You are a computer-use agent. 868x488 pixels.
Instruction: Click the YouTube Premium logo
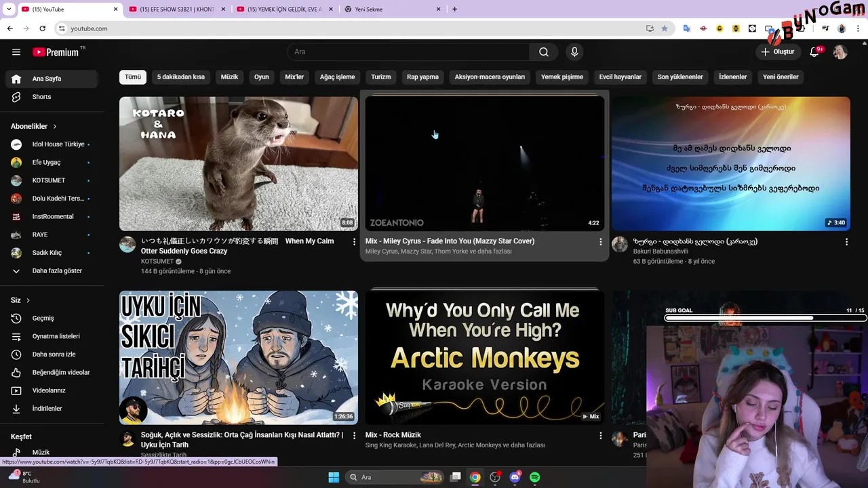point(56,52)
